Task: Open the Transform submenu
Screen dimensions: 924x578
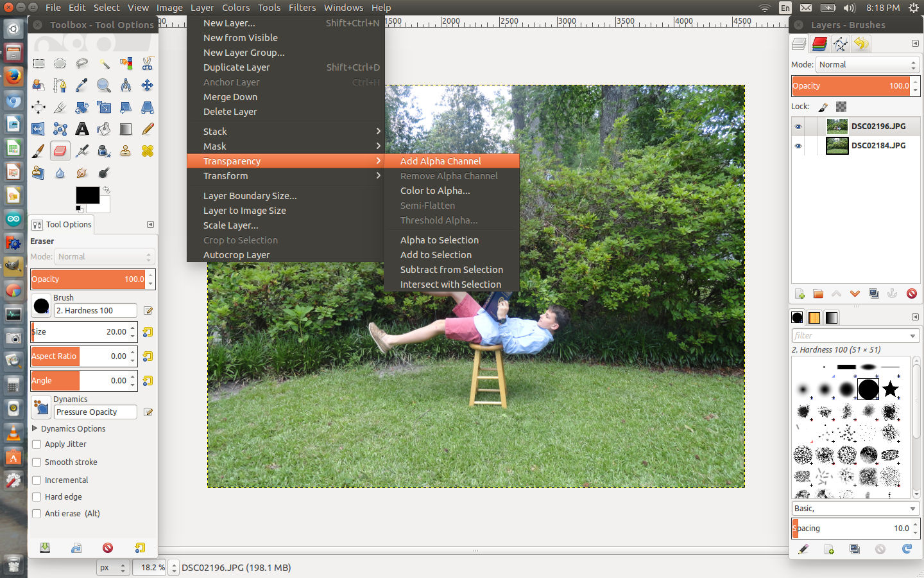Action: (286, 176)
